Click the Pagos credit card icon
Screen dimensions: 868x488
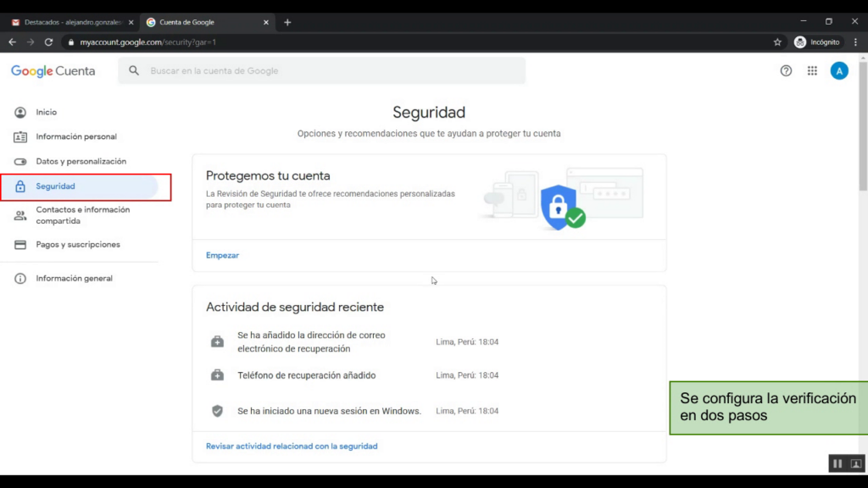pyautogui.click(x=20, y=245)
